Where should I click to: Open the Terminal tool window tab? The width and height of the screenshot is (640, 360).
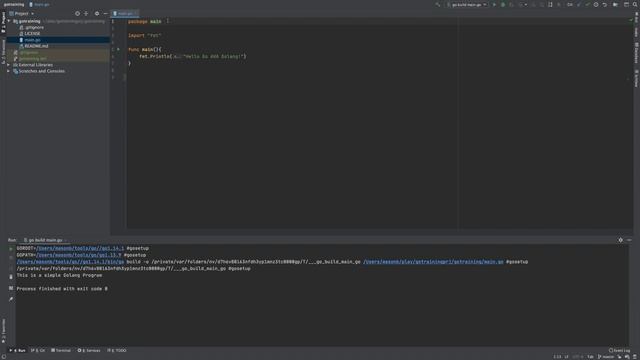(x=61, y=350)
